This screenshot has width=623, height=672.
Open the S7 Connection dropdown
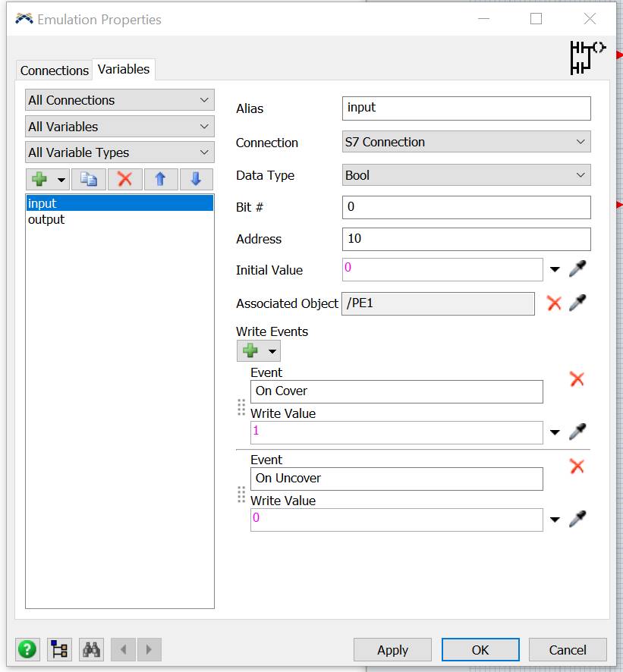pos(466,142)
